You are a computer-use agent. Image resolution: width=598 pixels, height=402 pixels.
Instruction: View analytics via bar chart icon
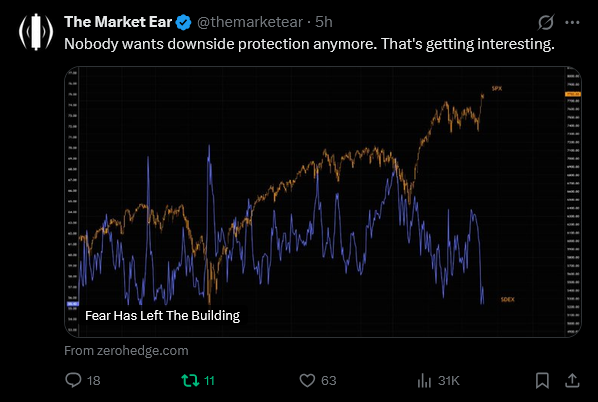coord(424,380)
